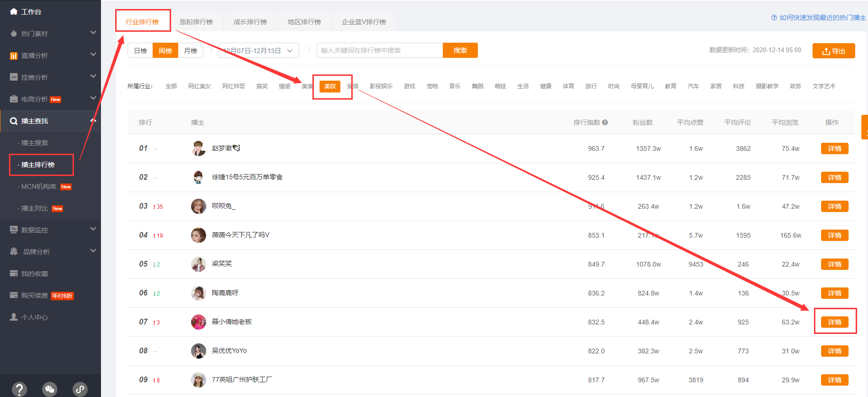Viewport: 868px width, 397px height.
Task: Click the 挂榜分析 sidebar icon
Action: pyautogui.click(x=14, y=77)
